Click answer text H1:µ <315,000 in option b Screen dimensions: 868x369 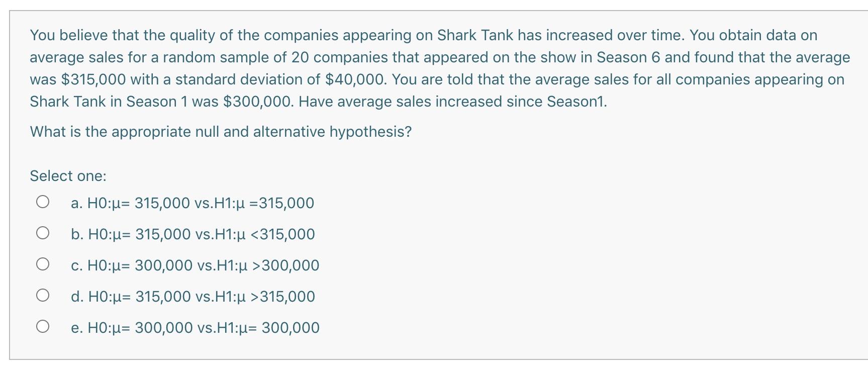pyautogui.click(x=265, y=234)
